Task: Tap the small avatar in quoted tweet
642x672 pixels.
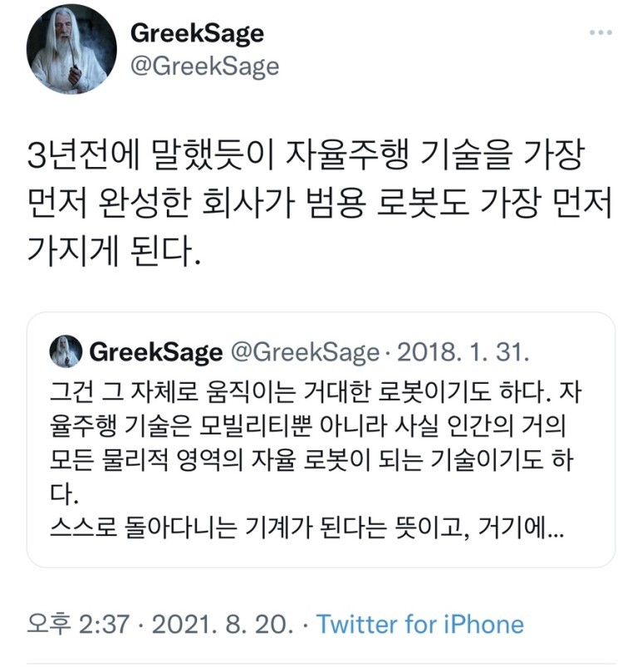Action: pyautogui.click(x=66, y=351)
